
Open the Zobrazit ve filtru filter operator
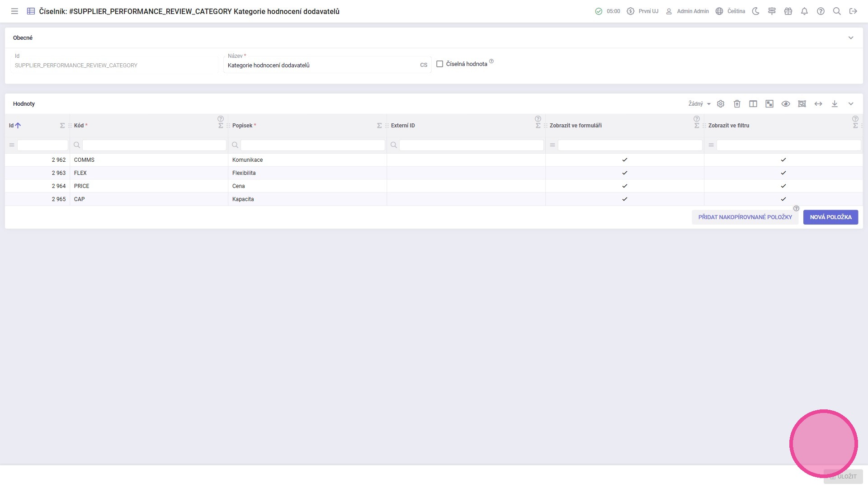pos(711,145)
